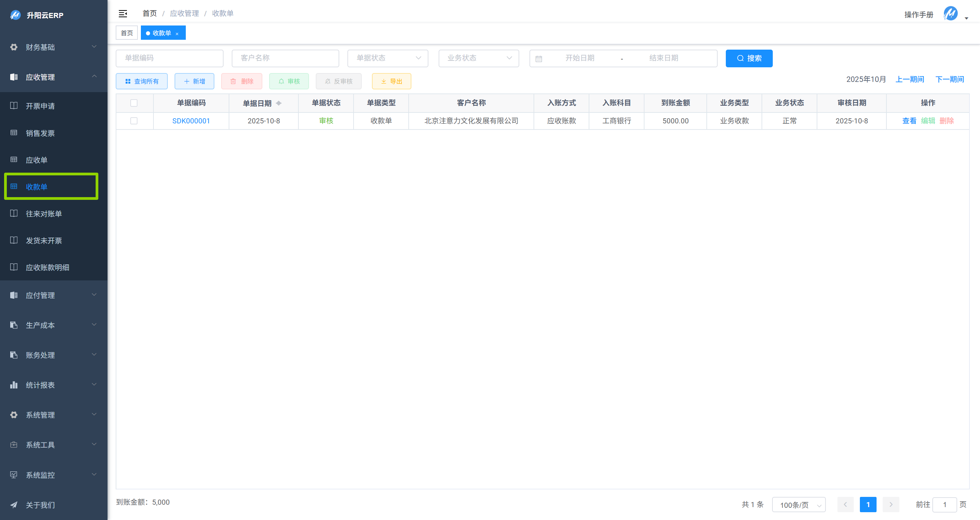Click the blue 搜索 button
This screenshot has height=520, width=980.
(749, 58)
